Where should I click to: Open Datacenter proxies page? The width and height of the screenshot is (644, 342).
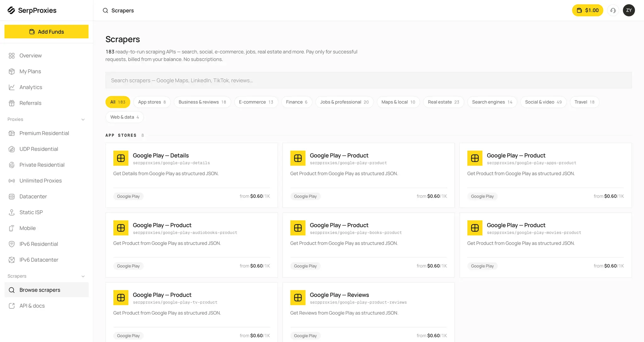tap(47, 197)
